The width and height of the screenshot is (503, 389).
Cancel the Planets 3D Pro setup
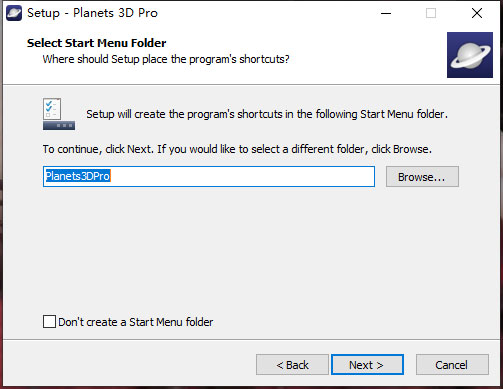(452, 365)
